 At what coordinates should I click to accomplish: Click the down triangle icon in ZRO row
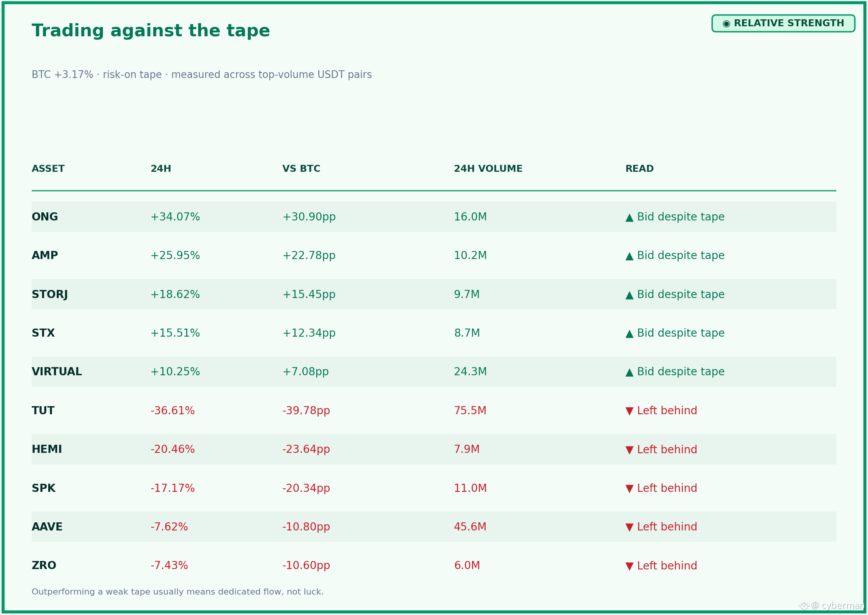pos(629,566)
